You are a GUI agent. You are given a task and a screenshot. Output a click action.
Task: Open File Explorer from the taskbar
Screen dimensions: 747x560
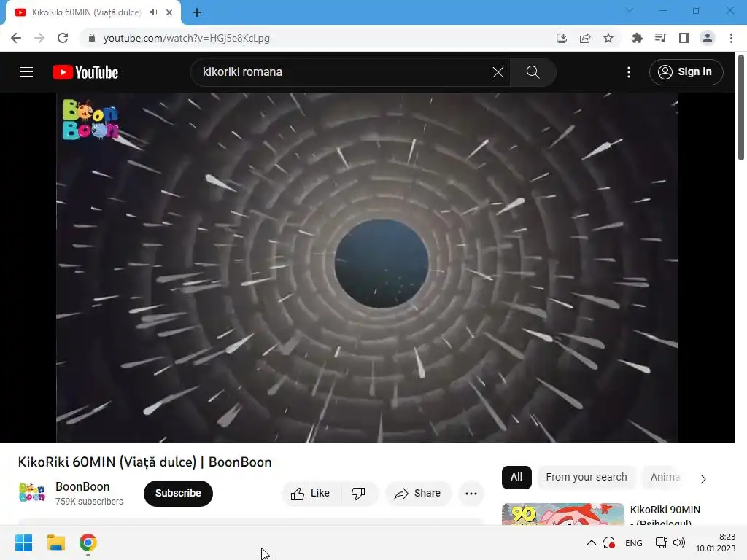tap(55, 542)
